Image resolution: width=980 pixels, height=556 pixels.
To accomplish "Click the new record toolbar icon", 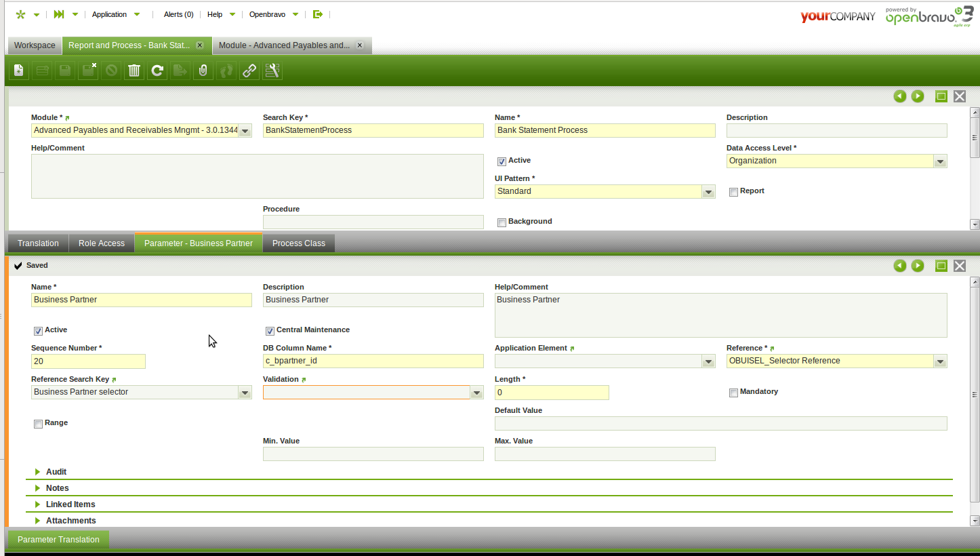I will (x=19, y=71).
